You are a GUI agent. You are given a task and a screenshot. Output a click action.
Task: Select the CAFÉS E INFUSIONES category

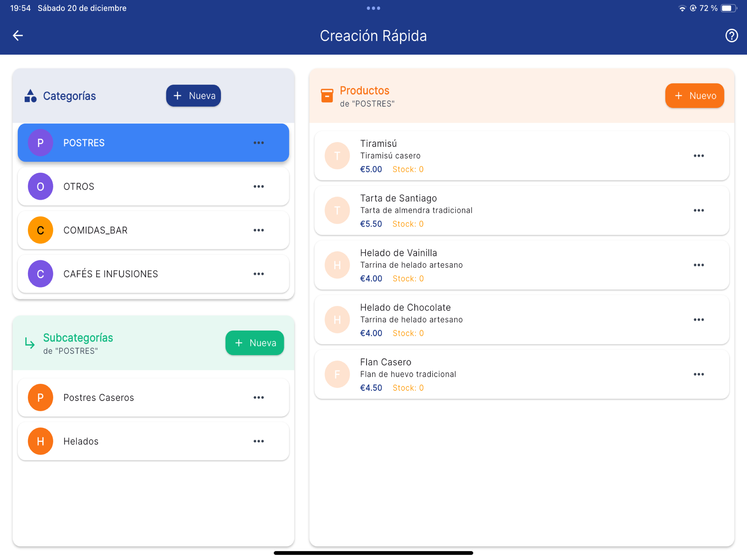click(153, 274)
